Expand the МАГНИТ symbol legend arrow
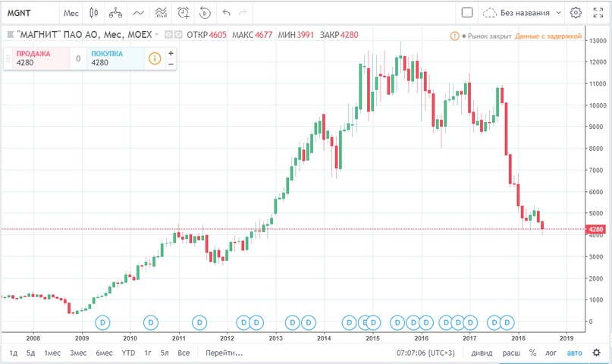Screen dimensions: 612x364 (156, 35)
